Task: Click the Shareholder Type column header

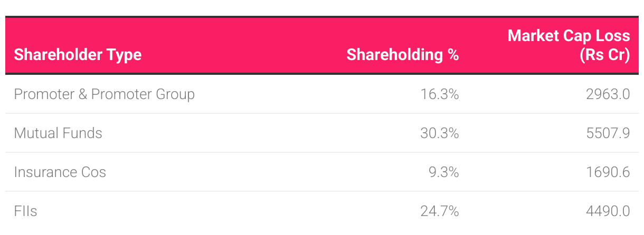Action: click(78, 54)
